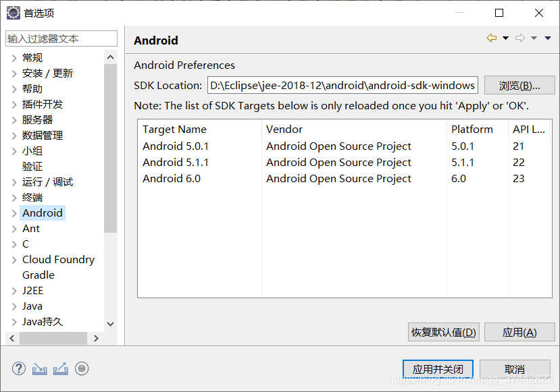The width and height of the screenshot is (560, 392).
Task: Click the Oomph preference recorder icon
Action: click(x=82, y=368)
